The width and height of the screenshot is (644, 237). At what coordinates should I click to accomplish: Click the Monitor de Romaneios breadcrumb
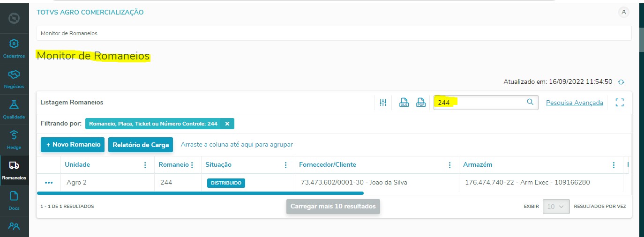click(69, 33)
